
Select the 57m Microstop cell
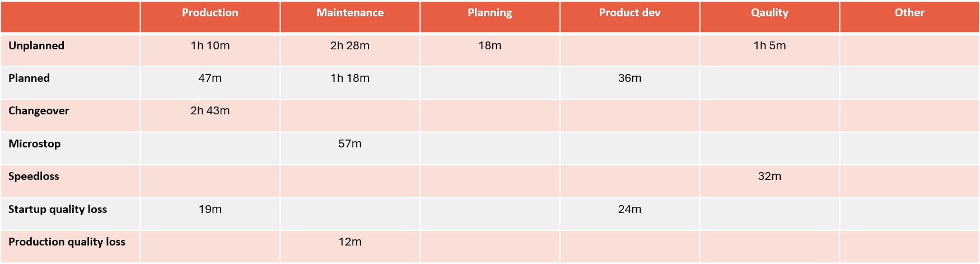tap(350, 144)
